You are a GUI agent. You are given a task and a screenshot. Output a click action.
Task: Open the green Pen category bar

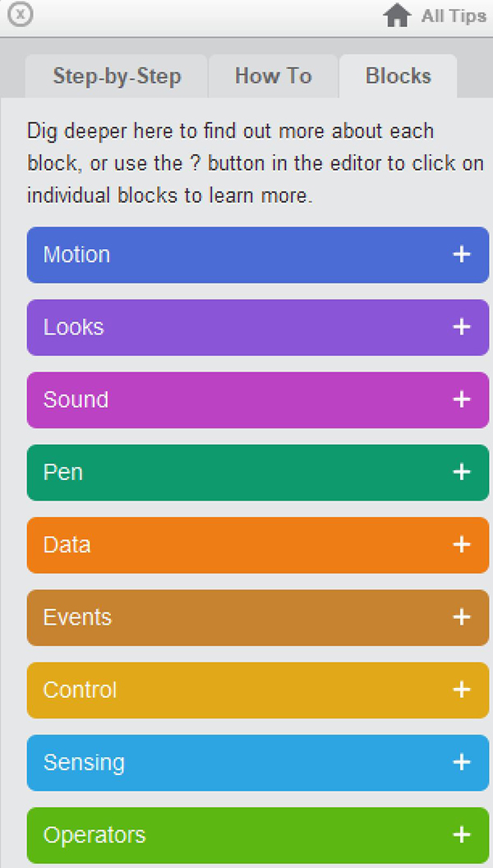[x=258, y=472]
